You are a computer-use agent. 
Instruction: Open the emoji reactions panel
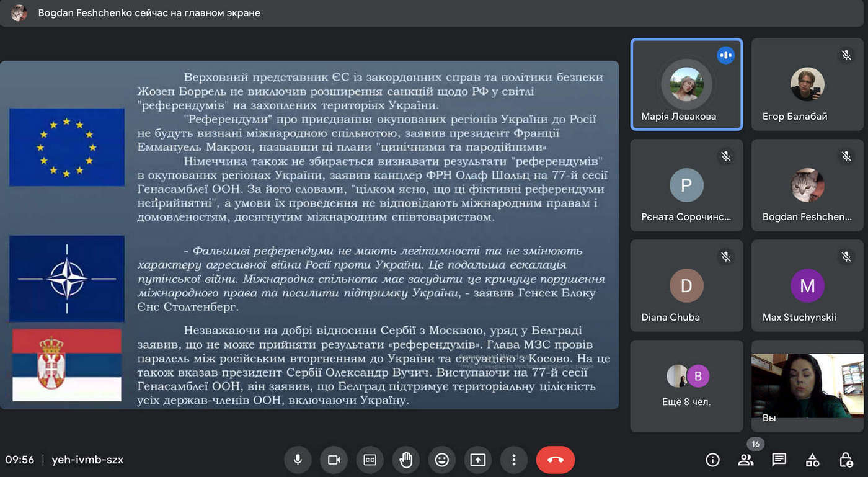click(441, 460)
